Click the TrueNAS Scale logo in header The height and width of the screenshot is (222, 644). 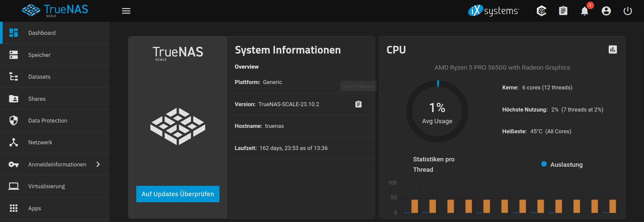(x=55, y=10)
